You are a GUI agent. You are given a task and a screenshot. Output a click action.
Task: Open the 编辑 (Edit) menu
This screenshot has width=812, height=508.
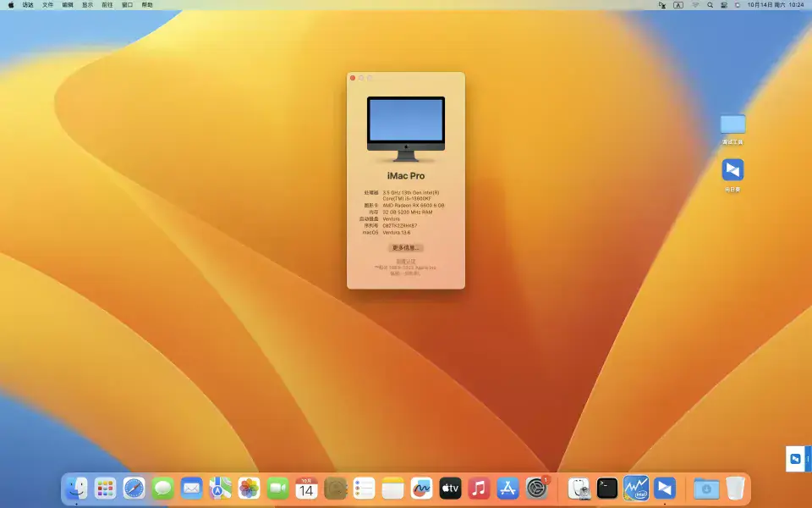pyautogui.click(x=68, y=5)
